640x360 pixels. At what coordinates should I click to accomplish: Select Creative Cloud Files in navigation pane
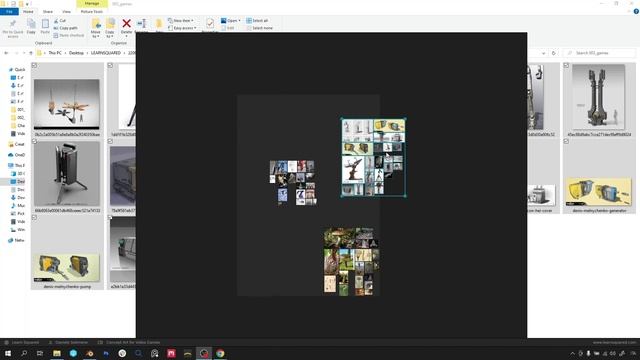click(x=17, y=144)
